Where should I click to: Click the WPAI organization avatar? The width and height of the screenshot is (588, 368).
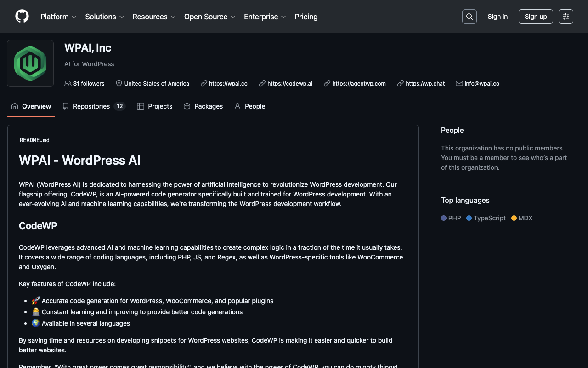coord(30,63)
